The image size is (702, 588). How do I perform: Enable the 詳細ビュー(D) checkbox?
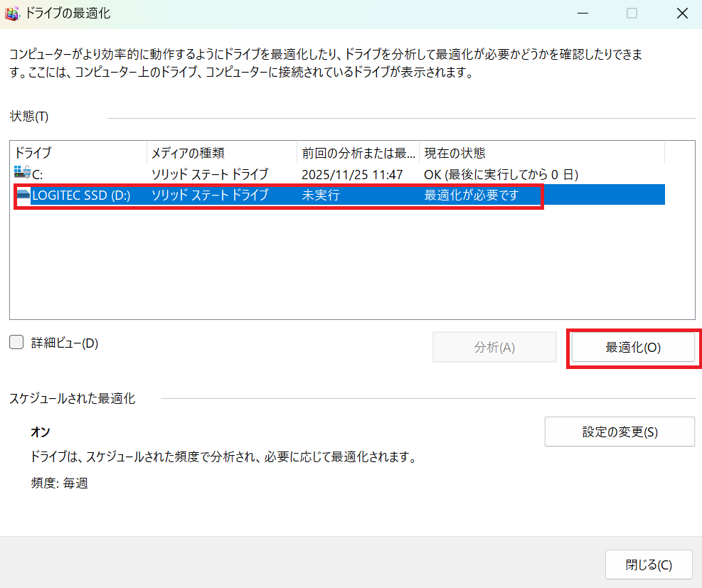pos(16,343)
